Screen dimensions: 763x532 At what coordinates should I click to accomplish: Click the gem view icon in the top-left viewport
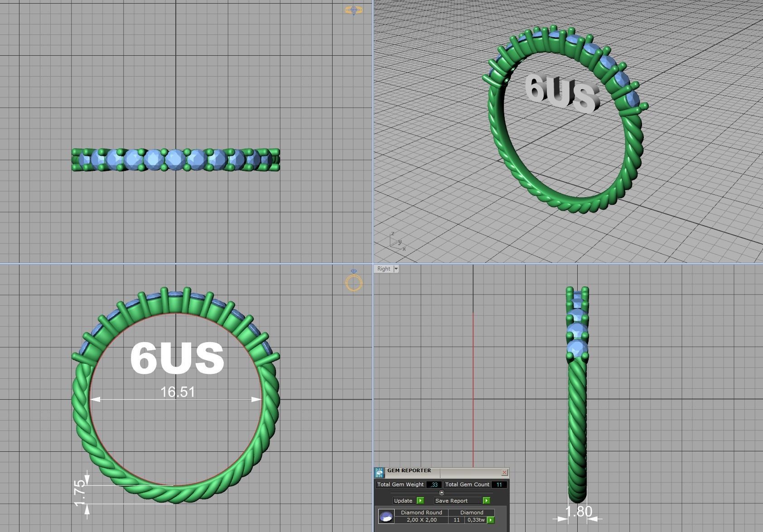click(354, 10)
